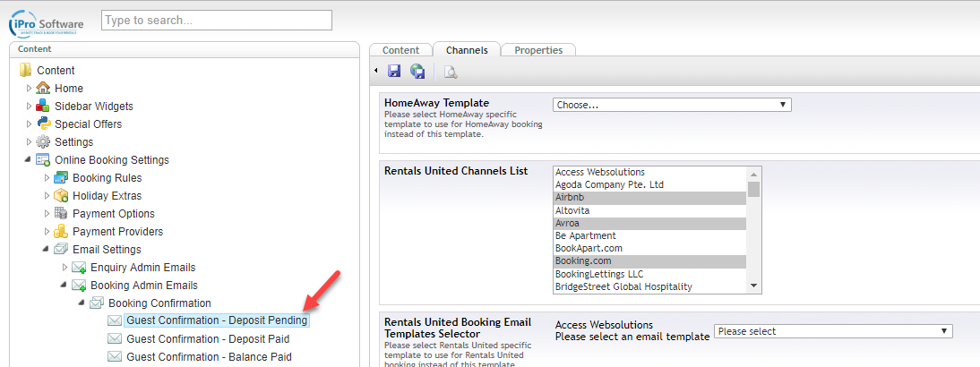The height and width of the screenshot is (367, 980).
Task: Click the Holiday Extras box icon
Action: 61,195
